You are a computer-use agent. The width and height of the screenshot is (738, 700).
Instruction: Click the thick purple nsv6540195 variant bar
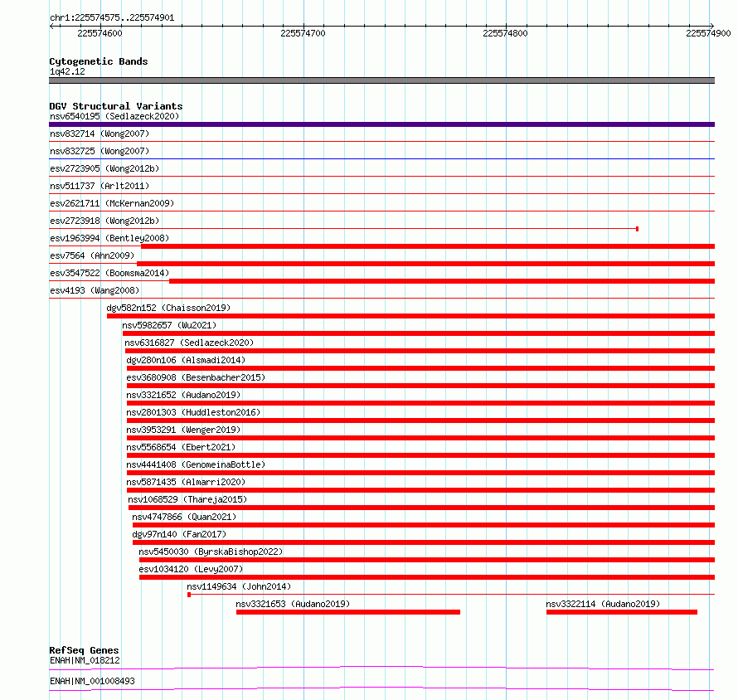coord(381,124)
